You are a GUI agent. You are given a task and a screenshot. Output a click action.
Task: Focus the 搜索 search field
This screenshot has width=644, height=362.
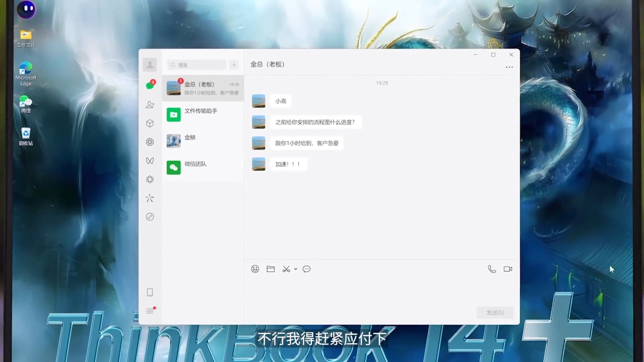pos(197,65)
